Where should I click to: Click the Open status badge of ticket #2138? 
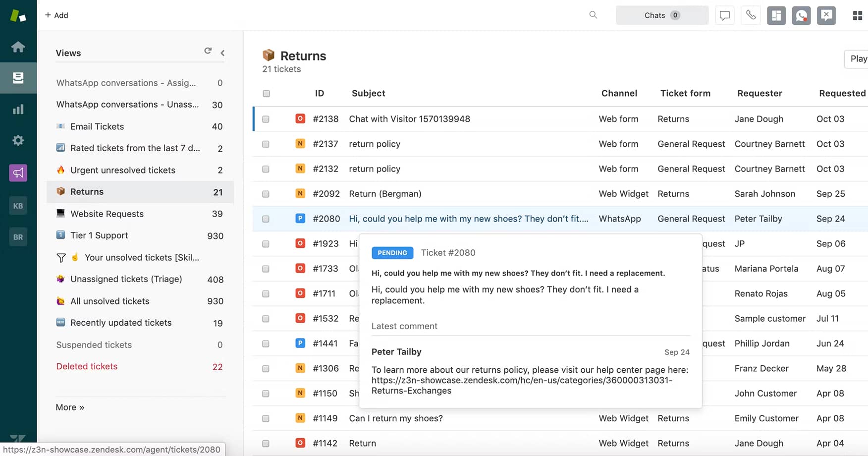pyautogui.click(x=300, y=118)
